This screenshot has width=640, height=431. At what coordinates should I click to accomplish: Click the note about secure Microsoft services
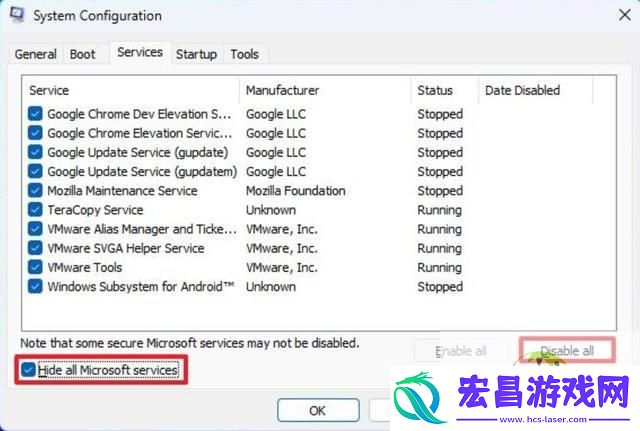point(190,343)
